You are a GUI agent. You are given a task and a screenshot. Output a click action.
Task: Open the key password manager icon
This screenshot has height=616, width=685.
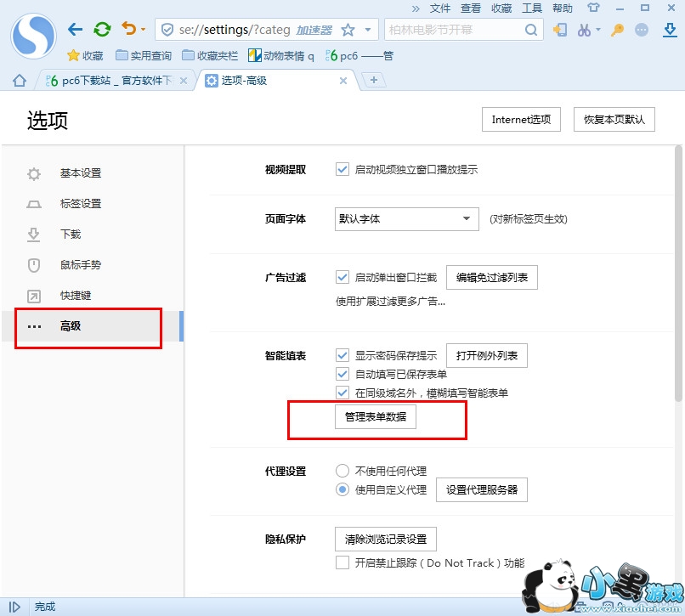pyautogui.click(x=617, y=30)
